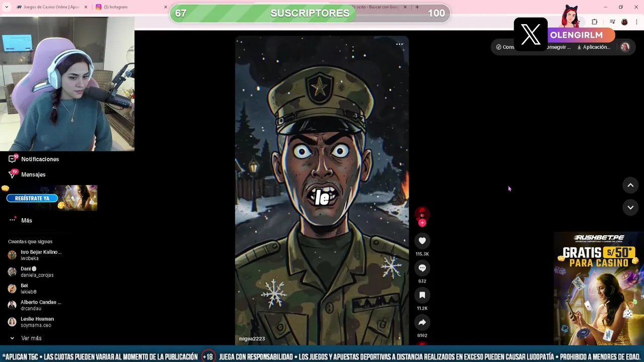
Task: Open the tab search dropdown arrow
Action: pyautogui.click(x=7, y=7)
